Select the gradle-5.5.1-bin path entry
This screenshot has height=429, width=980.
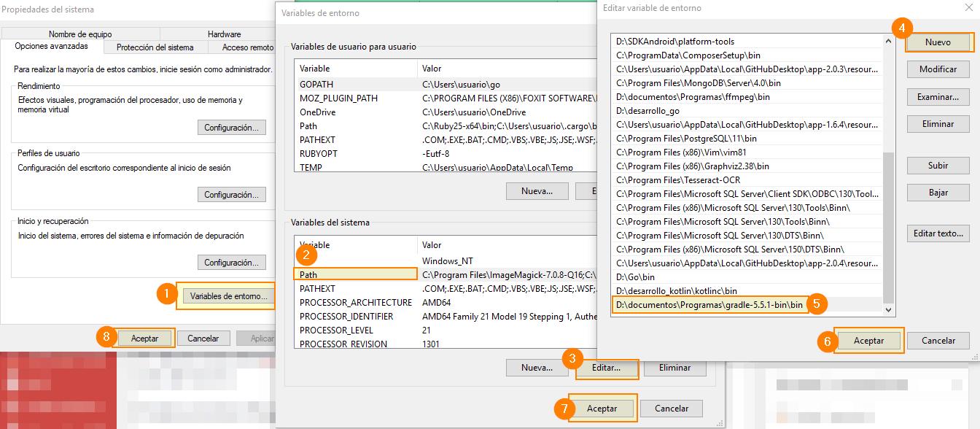[x=709, y=304]
